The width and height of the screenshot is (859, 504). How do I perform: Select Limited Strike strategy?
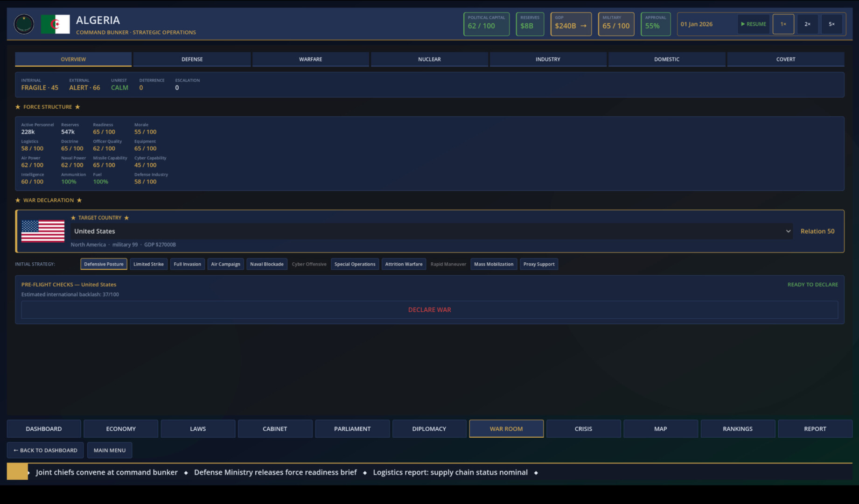148,264
